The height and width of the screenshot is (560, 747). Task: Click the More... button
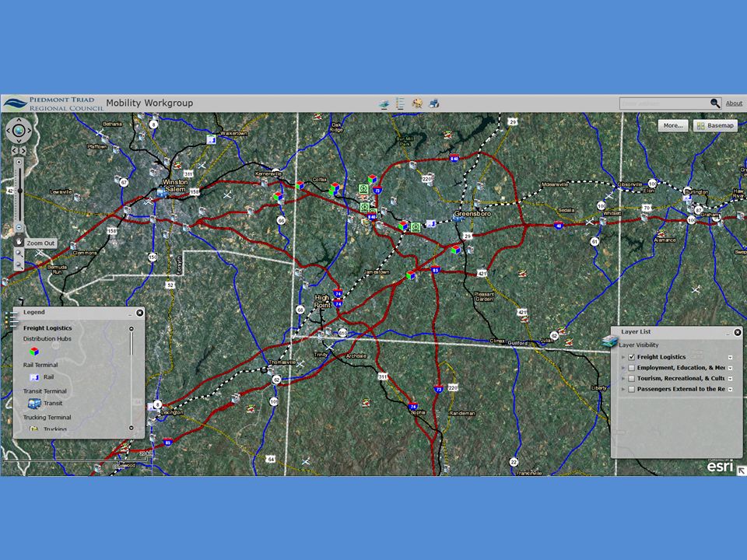point(672,126)
